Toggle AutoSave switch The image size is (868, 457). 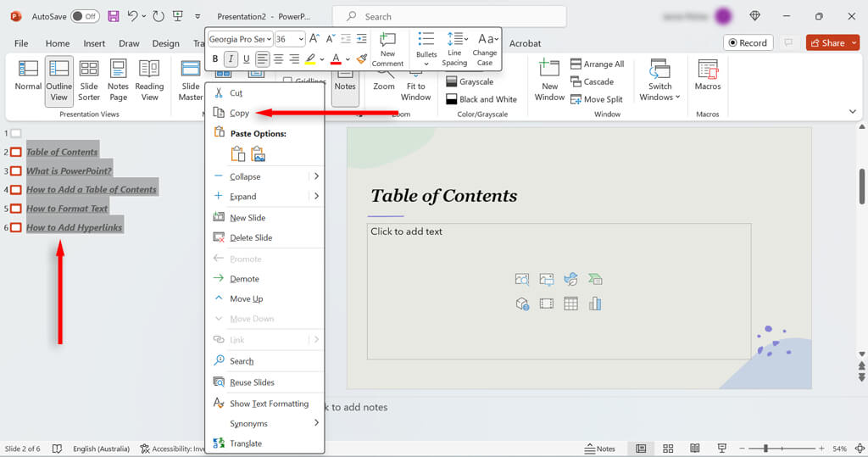point(84,16)
